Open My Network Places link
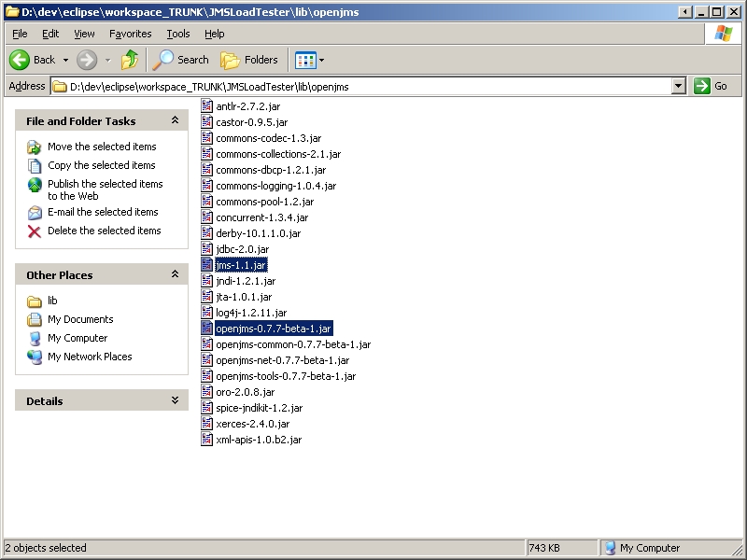The width and height of the screenshot is (747, 560). tap(90, 357)
